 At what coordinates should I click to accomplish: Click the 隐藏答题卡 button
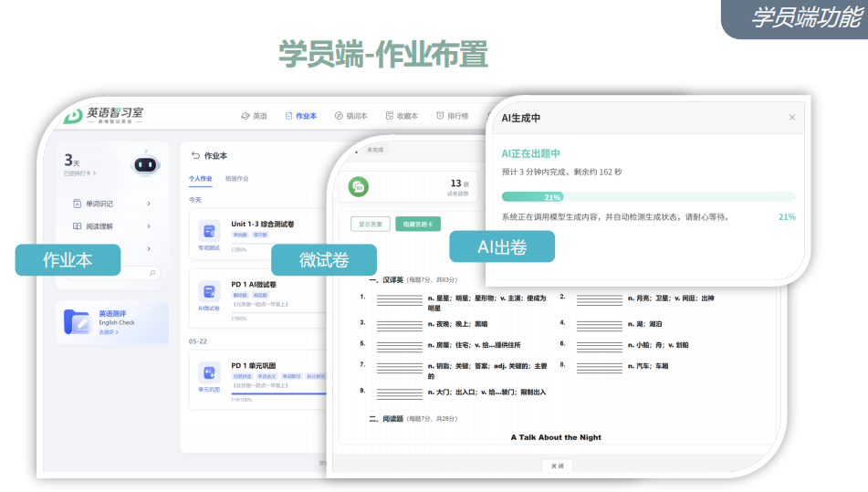[x=418, y=225]
